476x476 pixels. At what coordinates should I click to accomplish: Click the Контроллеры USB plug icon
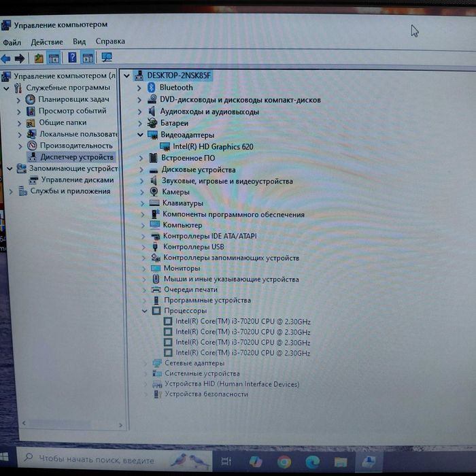(155, 246)
